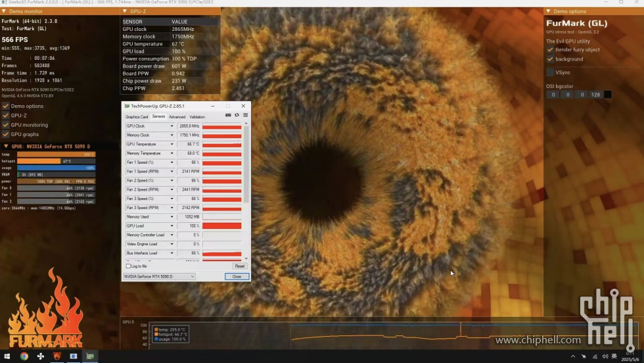Image resolution: width=644 pixels, height=363 pixels.
Task: Uncheck the background option
Action: [x=550, y=59]
